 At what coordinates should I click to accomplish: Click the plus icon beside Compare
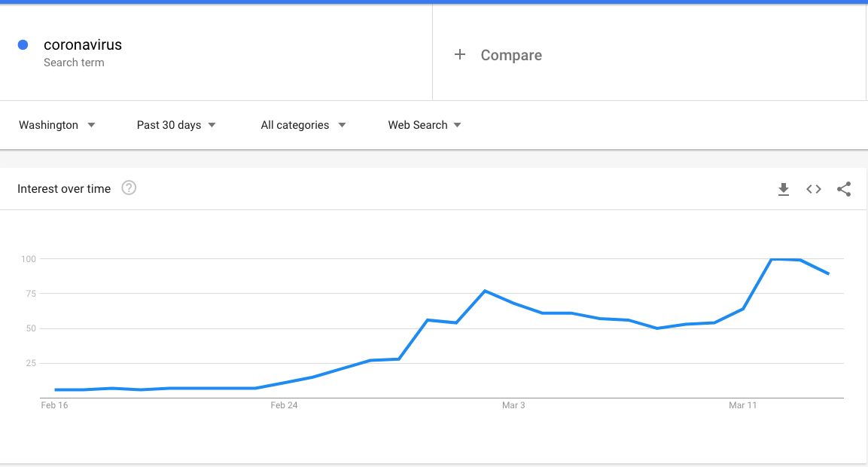pyautogui.click(x=460, y=55)
